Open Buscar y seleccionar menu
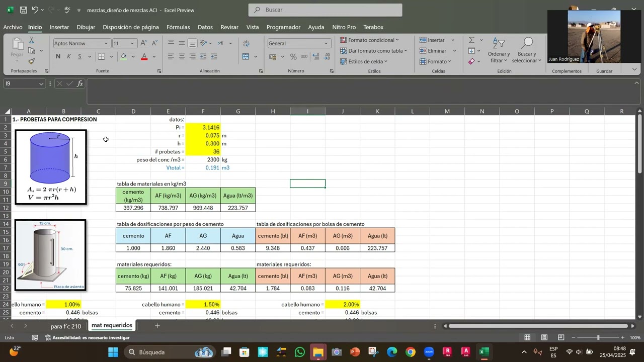Viewport: 644px width, 362px height. (x=526, y=50)
